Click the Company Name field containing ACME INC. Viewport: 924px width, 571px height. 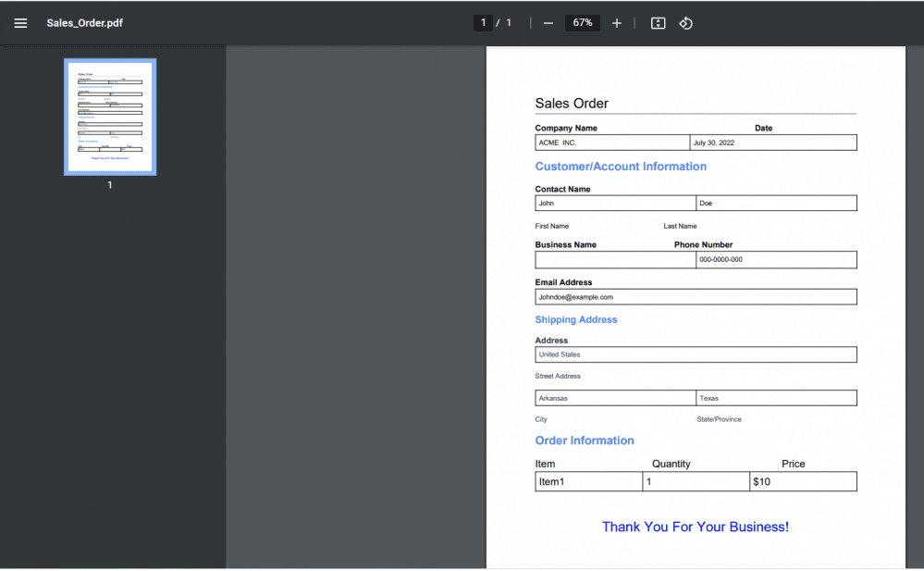tap(612, 143)
